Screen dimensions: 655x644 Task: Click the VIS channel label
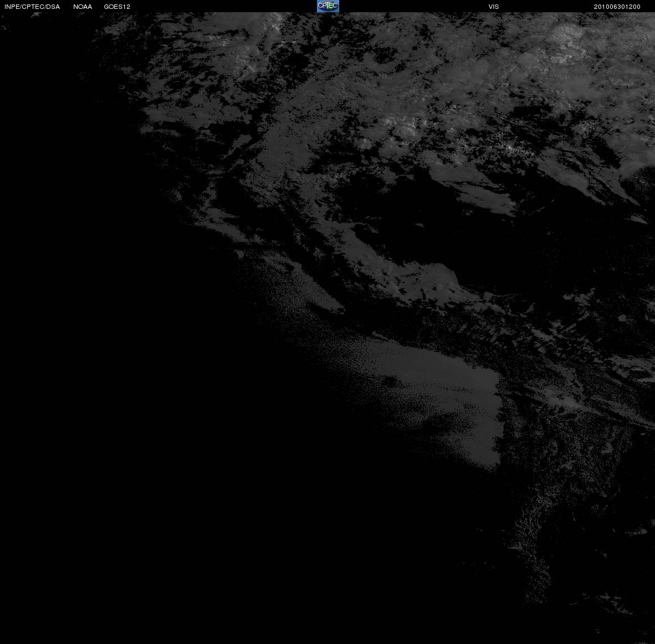pyautogui.click(x=494, y=7)
